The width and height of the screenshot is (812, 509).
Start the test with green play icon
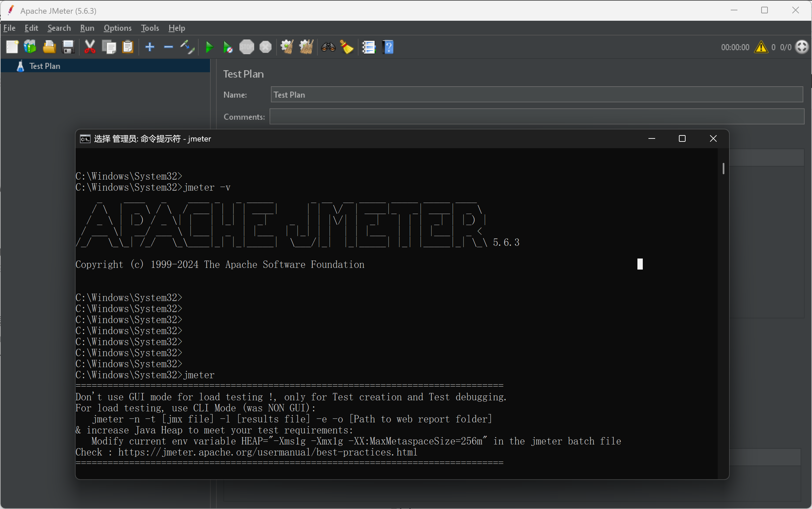(209, 47)
